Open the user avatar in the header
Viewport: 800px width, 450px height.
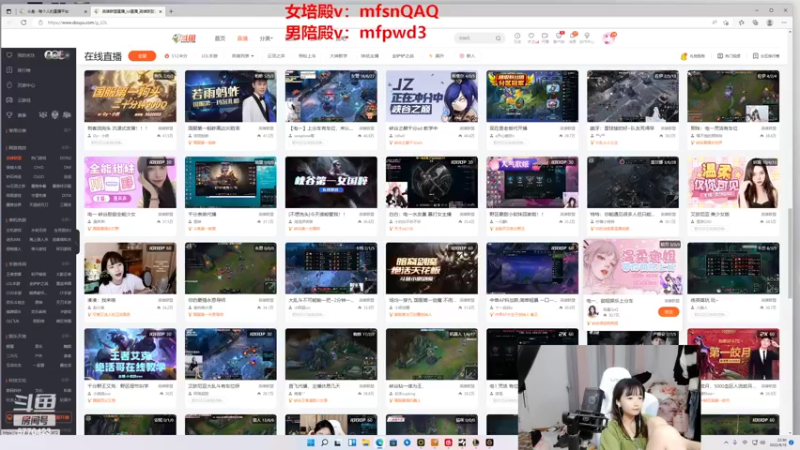609,38
